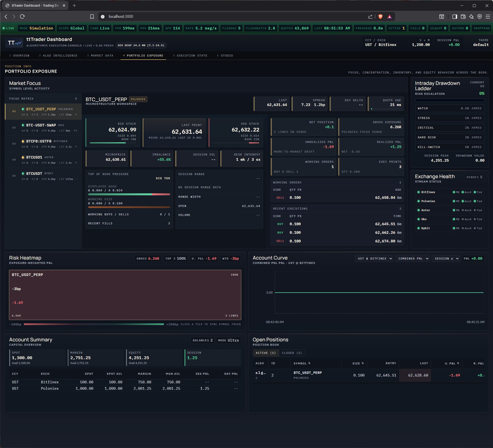493x448 pixels.
Task: Select BTCF0:USTF0 Bitfinex row
Action: click(43, 144)
